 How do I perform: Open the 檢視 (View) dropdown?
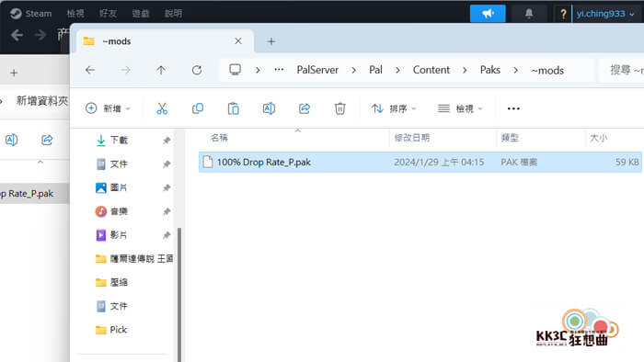(x=460, y=108)
